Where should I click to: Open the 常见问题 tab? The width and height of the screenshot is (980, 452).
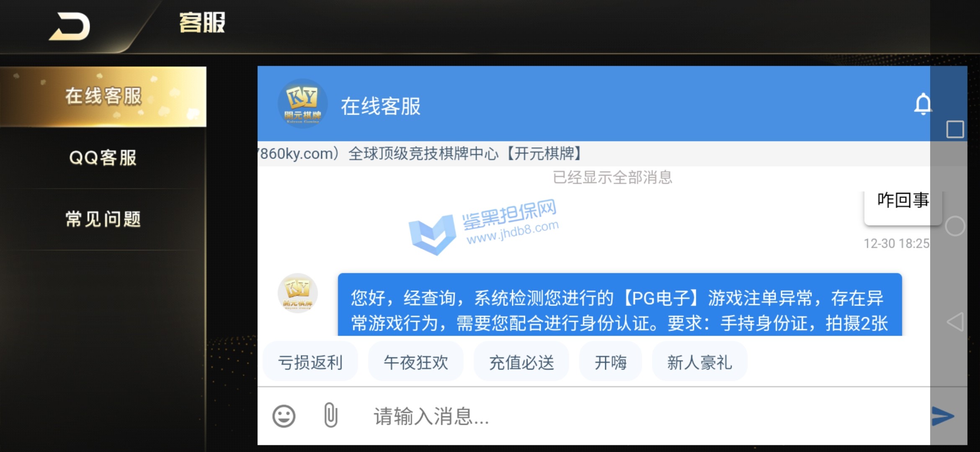coord(103,219)
